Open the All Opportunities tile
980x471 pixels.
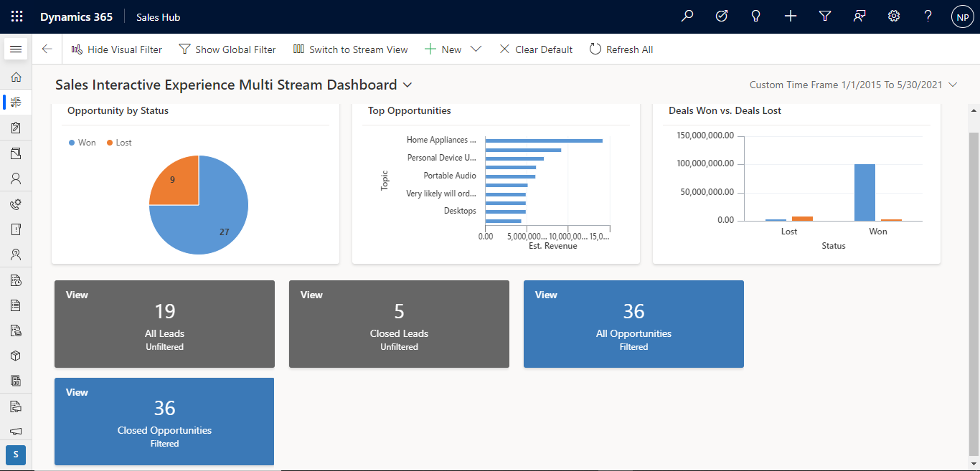click(633, 324)
